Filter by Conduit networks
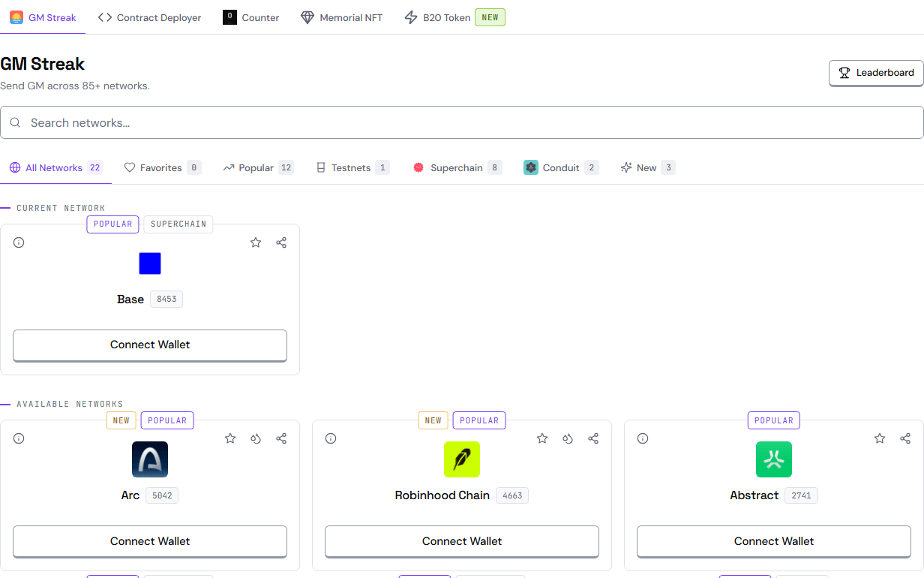924x578 pixels. click(x=561, y=167)
